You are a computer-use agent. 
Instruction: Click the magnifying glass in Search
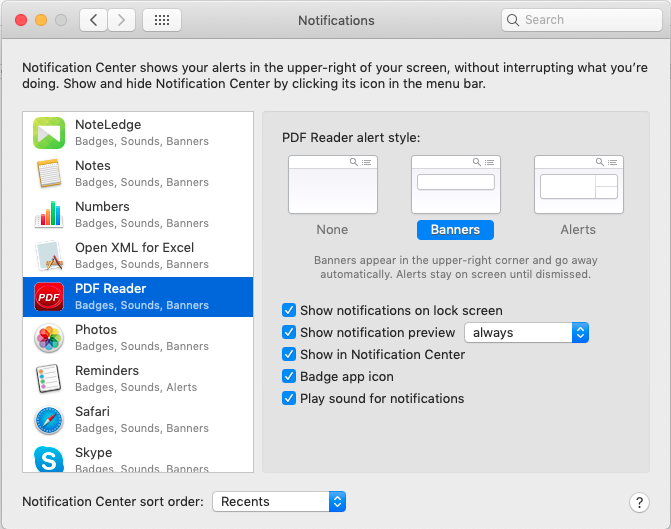513,20
